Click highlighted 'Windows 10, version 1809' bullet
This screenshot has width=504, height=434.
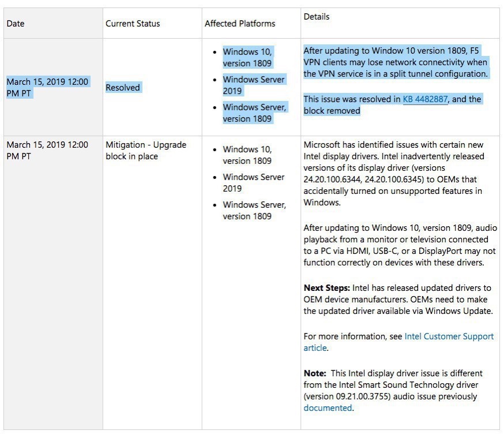[247, 57]
